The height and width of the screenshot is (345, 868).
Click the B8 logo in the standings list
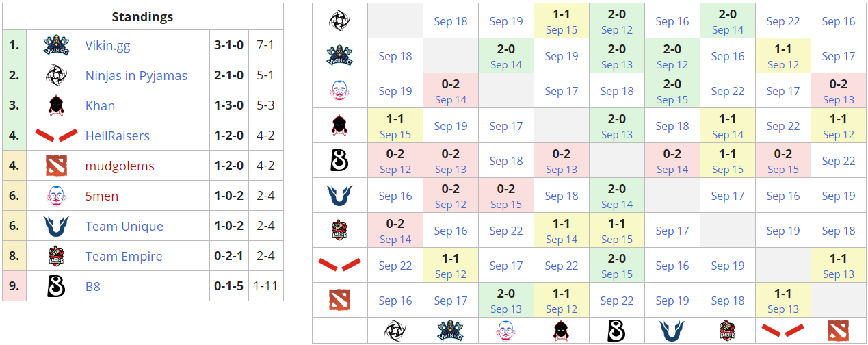56,286
